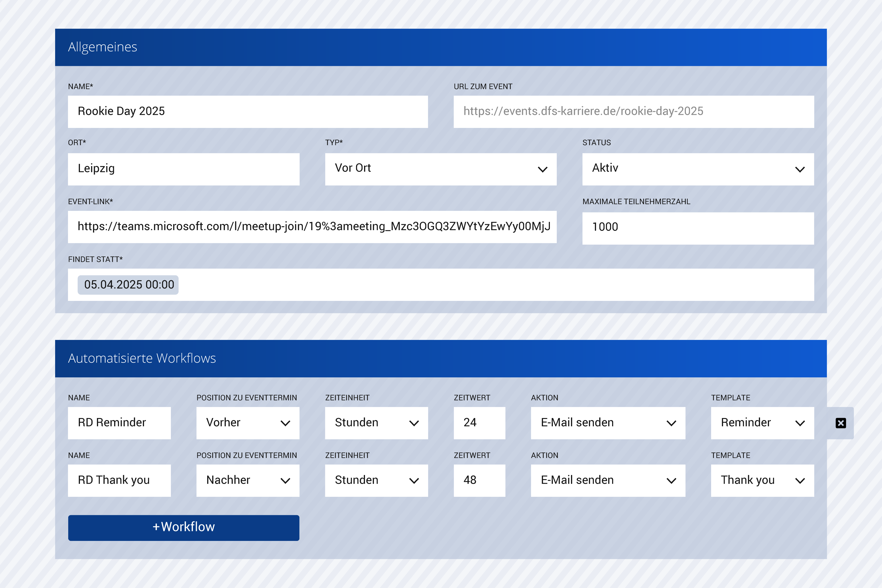The width and height of the screenshot is (882, 588).
Task: Click the workflow name field RD Thank you
Action: (119, 480)
